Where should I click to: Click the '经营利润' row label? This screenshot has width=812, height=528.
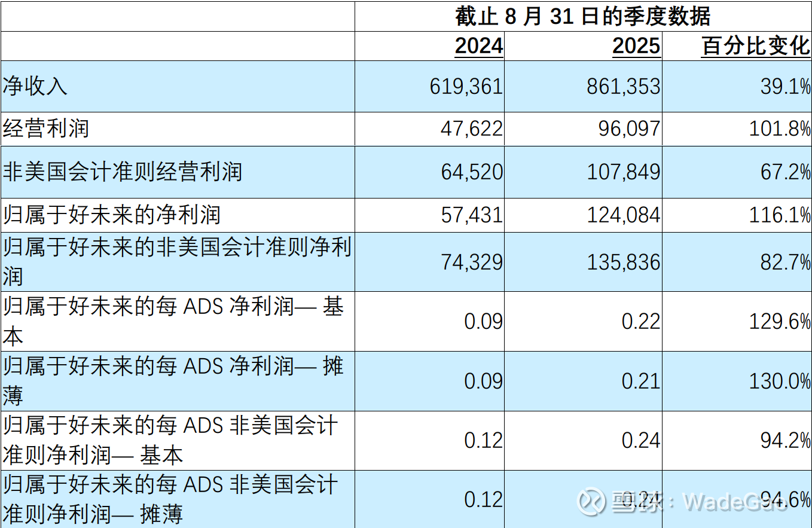pyautogui.click(x=45, y=129)
